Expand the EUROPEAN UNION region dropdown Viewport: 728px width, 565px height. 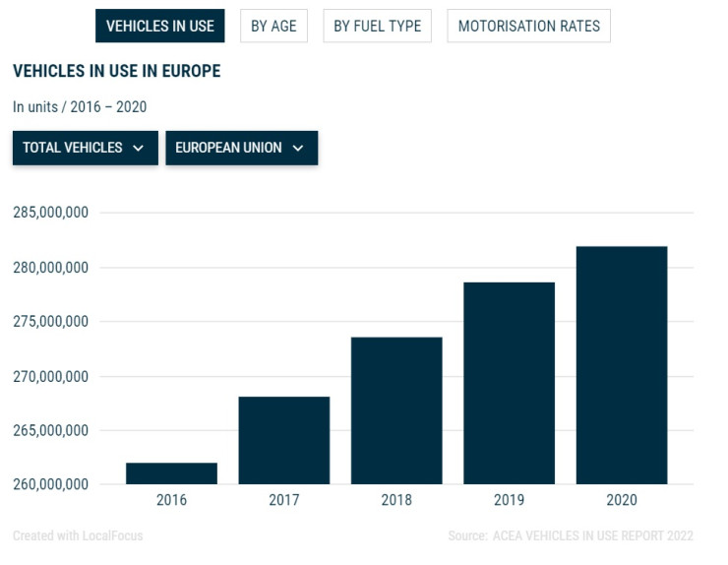click(x=241, y=148)
